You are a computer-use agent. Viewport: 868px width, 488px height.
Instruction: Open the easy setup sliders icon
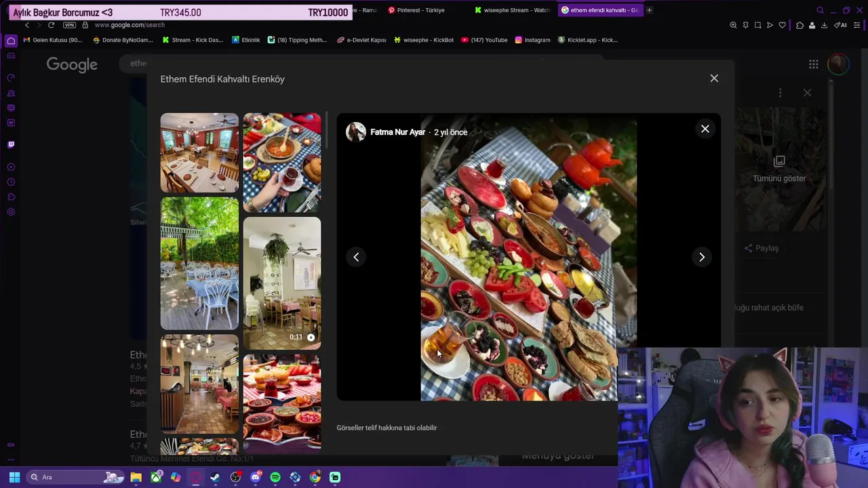857,25
